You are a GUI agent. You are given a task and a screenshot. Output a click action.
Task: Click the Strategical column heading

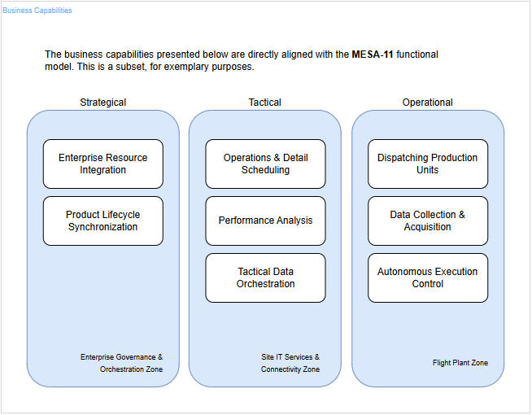point(102,103)
